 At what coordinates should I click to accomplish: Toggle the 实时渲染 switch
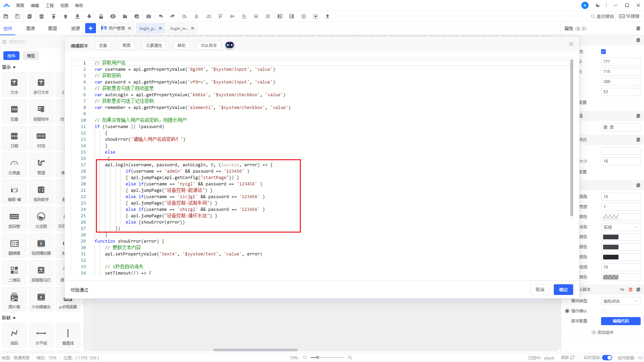click(607, 358)
